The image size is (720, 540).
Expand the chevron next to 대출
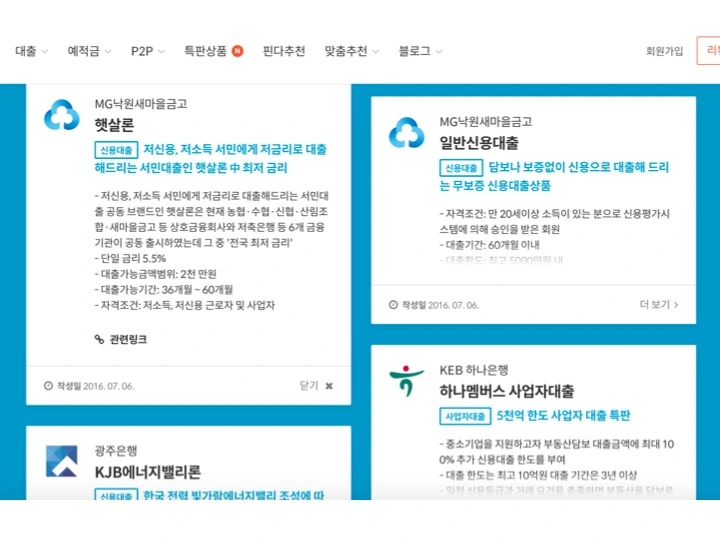tap(45, 51)
